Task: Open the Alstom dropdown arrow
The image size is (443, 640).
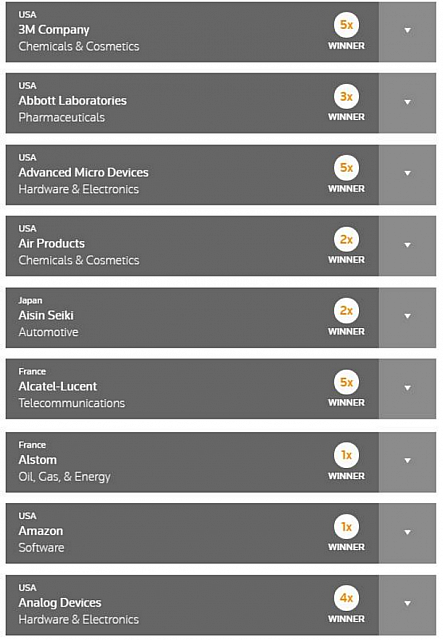Action: tap(407, 462)
